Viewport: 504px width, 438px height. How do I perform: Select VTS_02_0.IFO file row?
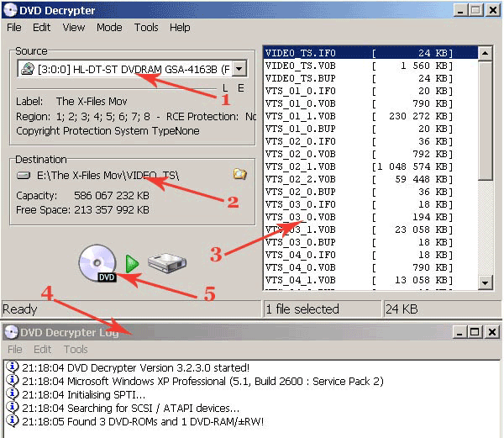click(x=370, y=141)
